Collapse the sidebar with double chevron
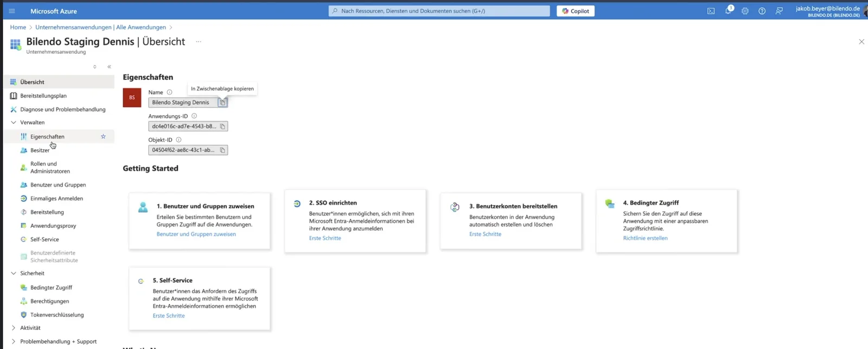The image size is (868, 349). (109, 67)
